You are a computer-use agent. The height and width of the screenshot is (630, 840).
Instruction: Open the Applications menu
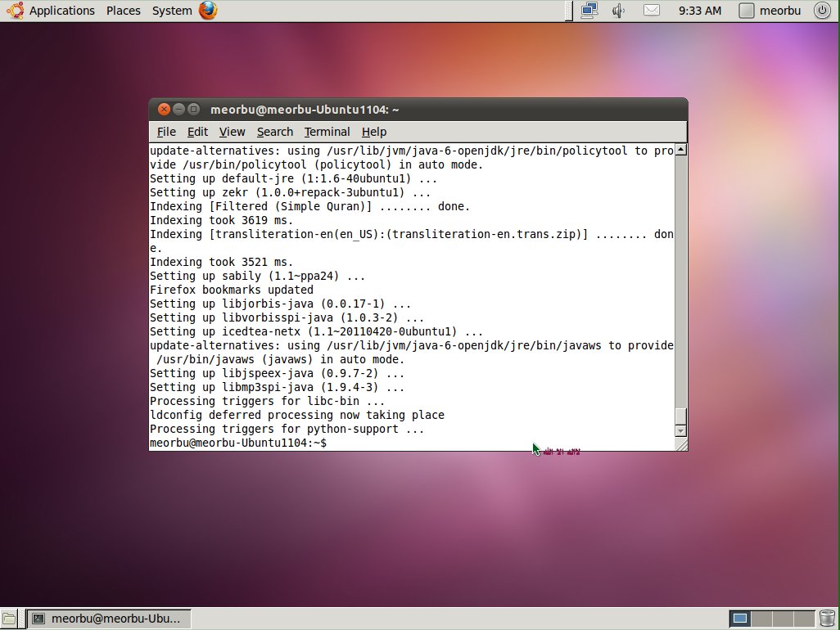(61, 11)
